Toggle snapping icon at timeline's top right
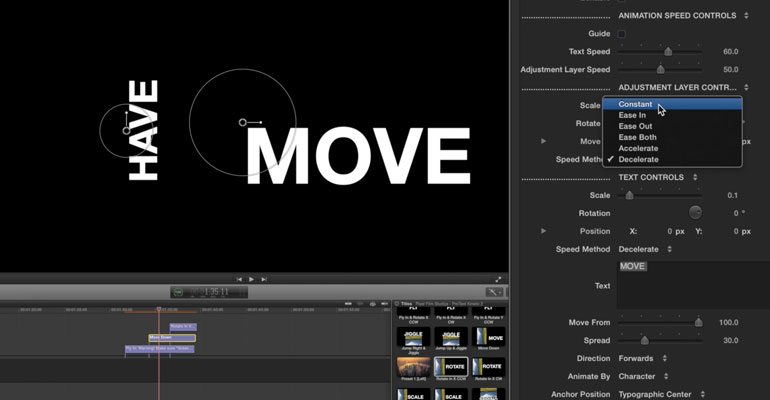 pyautogui.click(x=385, y=304)
